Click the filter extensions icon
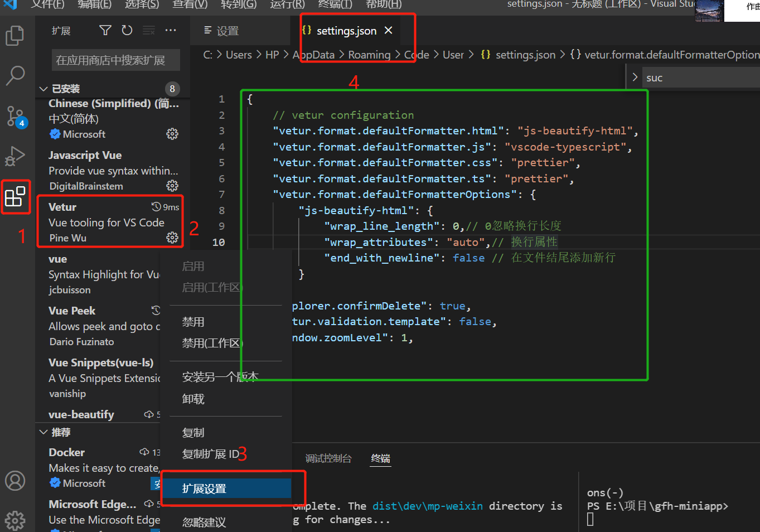The width and height of the screenshot is (760, 532). coord(105,30)
